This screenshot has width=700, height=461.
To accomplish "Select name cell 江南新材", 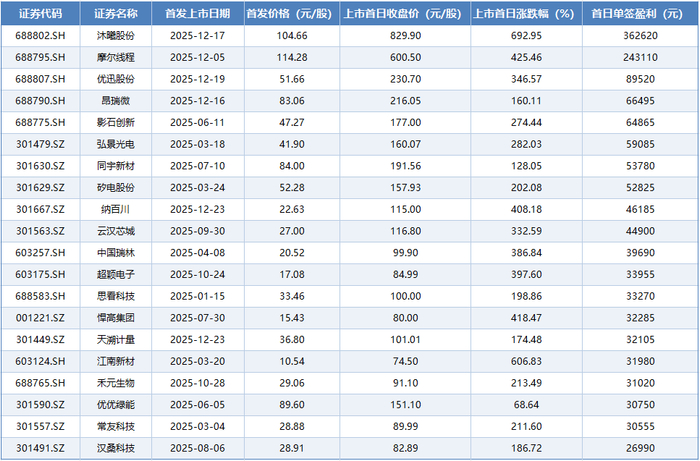I will (x=116, y=362).
